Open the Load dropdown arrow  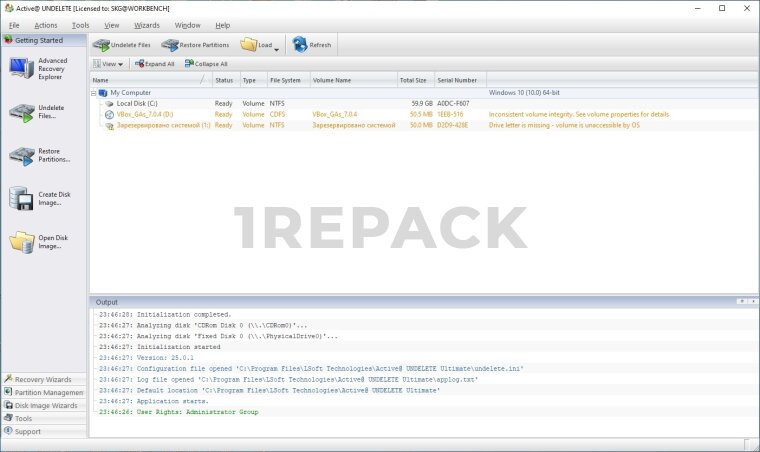click(x=277, y=48)
